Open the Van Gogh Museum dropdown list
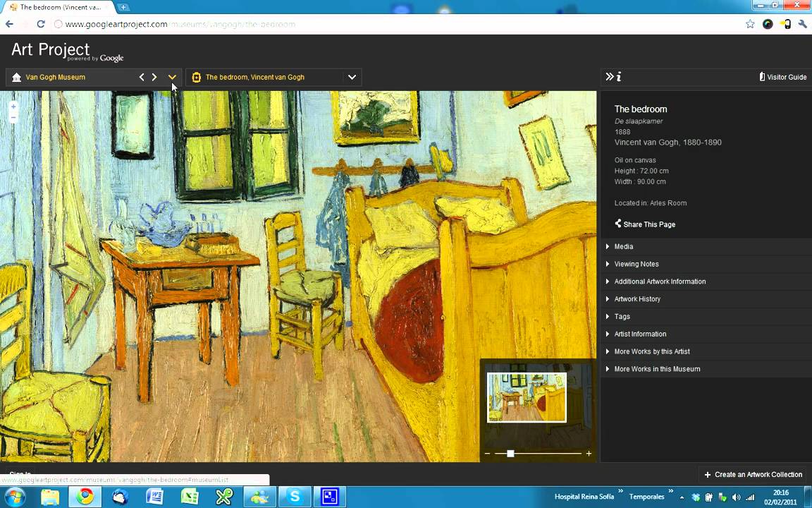The image size is (812, 508). 173,77
